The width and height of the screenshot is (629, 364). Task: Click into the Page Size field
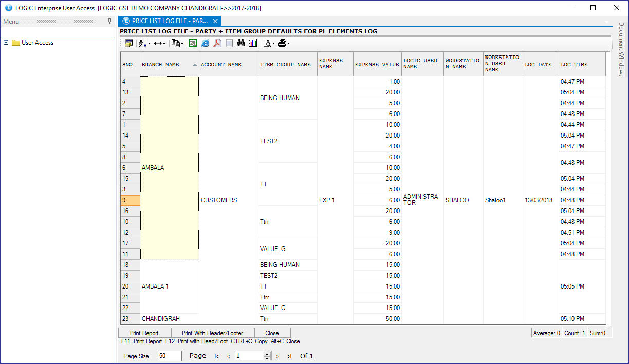click(x=170, y=356)
